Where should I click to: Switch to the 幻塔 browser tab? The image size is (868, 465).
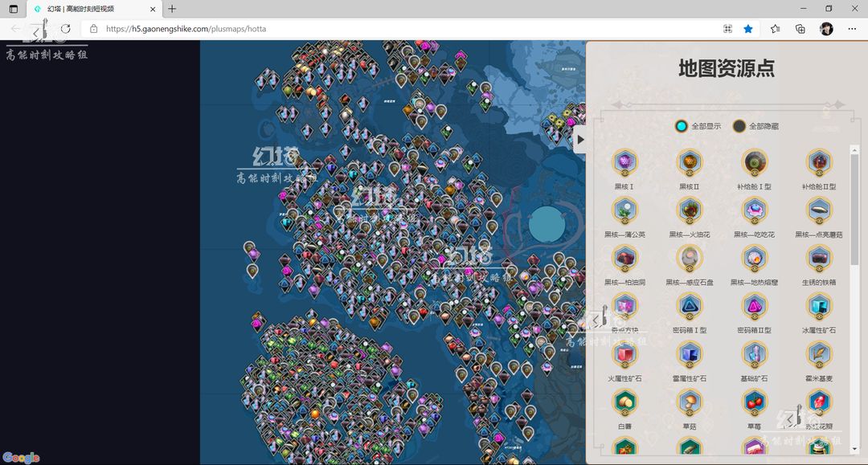[x=94, y=9]
